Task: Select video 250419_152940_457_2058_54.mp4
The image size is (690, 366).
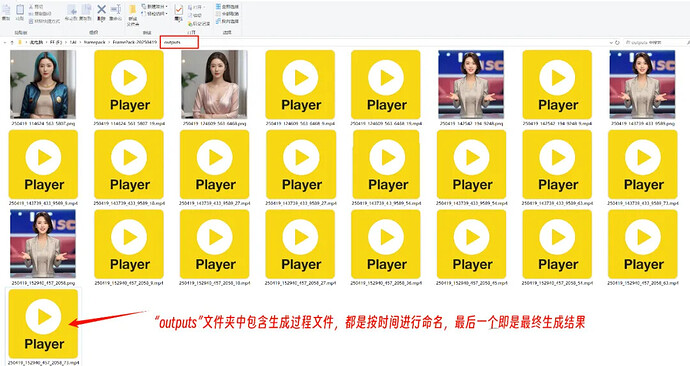Action: click(557, 248)
